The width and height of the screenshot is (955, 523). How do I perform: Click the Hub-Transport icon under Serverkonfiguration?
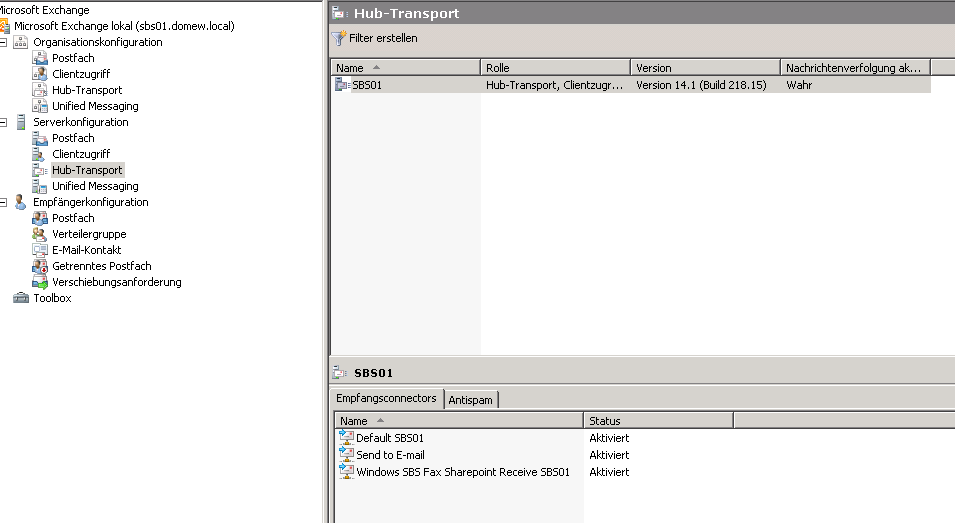[40, 170]
